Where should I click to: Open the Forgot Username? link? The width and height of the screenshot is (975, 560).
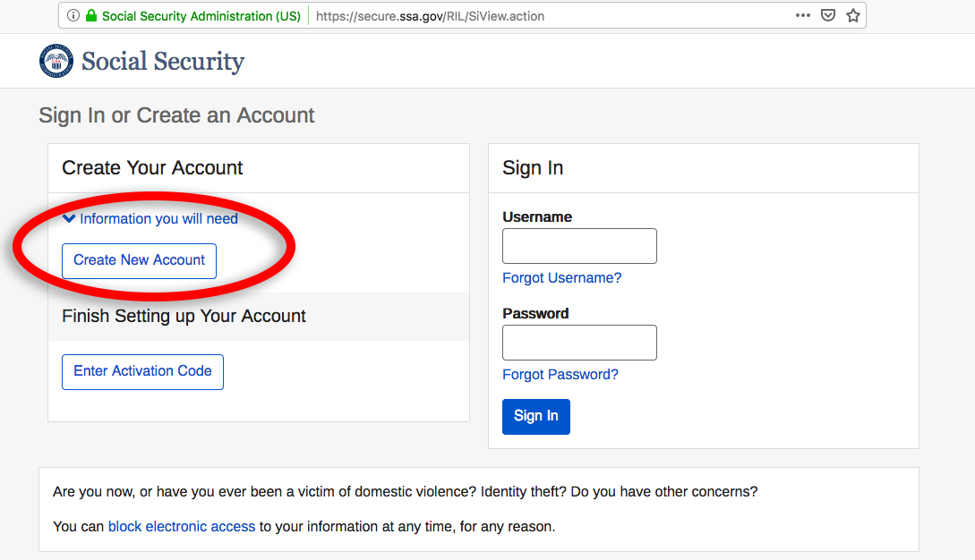click(x=561, y=278)
